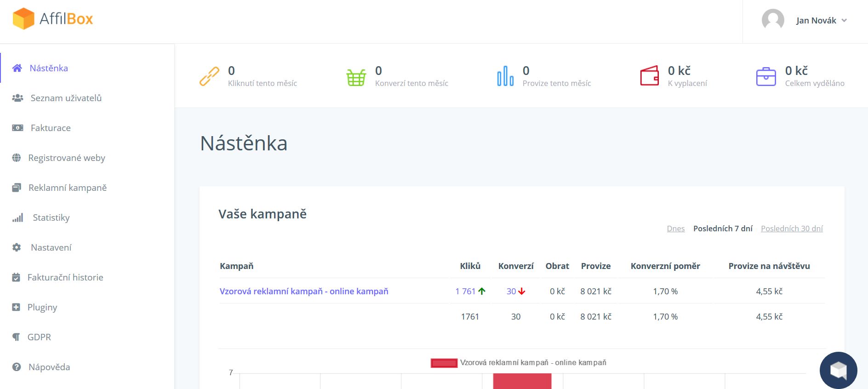The image size is (868, 389).
Task: Open Vzorová reklamní kampaň - online kampaň link
Action: (x=304, y=291)
